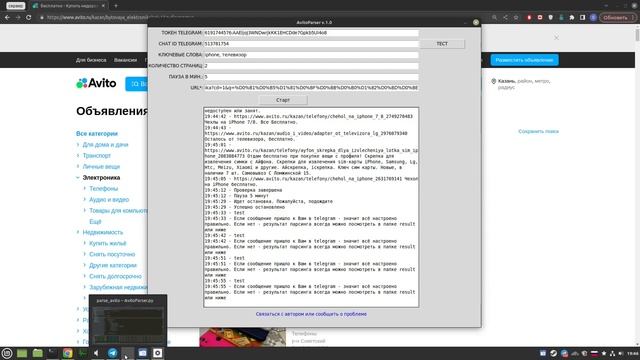The width and height of the screenshot is (640, 360).
Task: Click the 'Связаться с автором или сообщить о проблеме' link
Action: coord(311,314)
